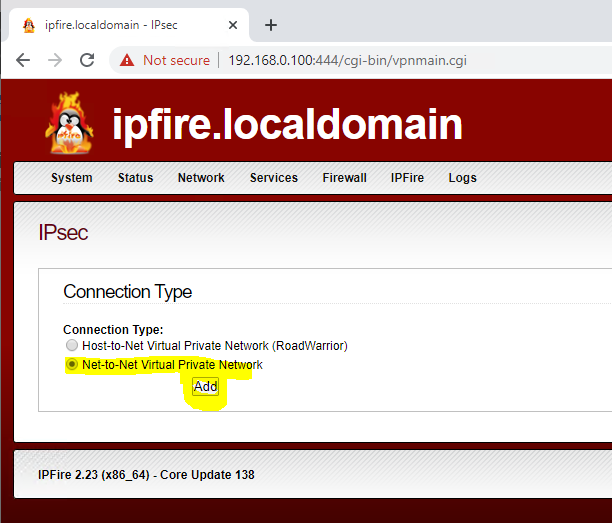Select Net-to-Net Virtual Private Network radio
This screenshot has width=612, height=523.
pos(72,364)
